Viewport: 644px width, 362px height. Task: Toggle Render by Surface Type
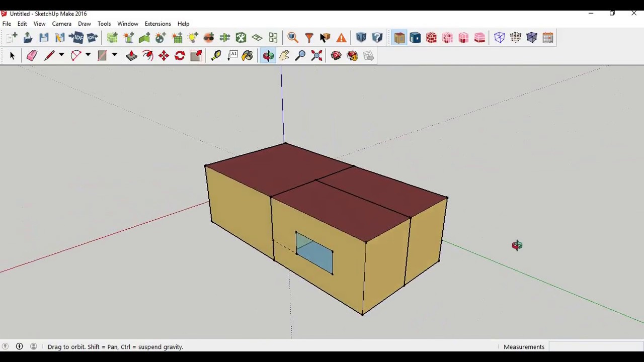tap(399, 38)
